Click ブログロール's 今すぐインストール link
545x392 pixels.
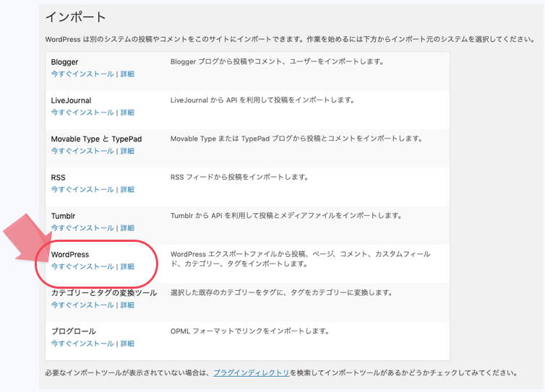coord(82,344)
